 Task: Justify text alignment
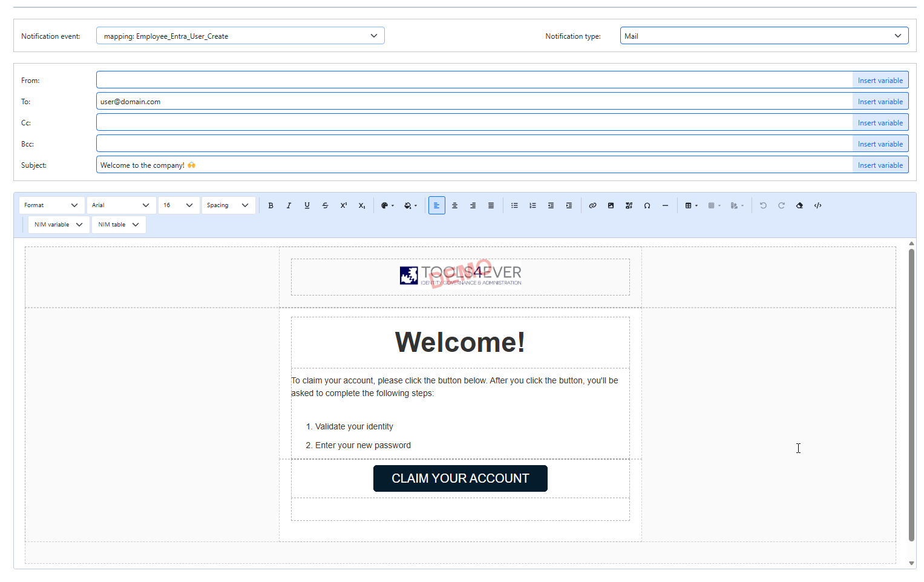click(491, 205)
